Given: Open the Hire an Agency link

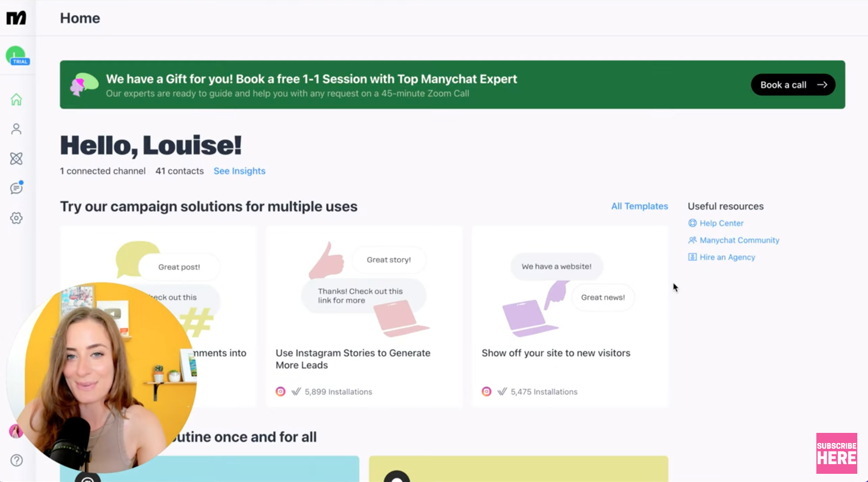Looking at the screenshot, I should [x=727, y=257].
